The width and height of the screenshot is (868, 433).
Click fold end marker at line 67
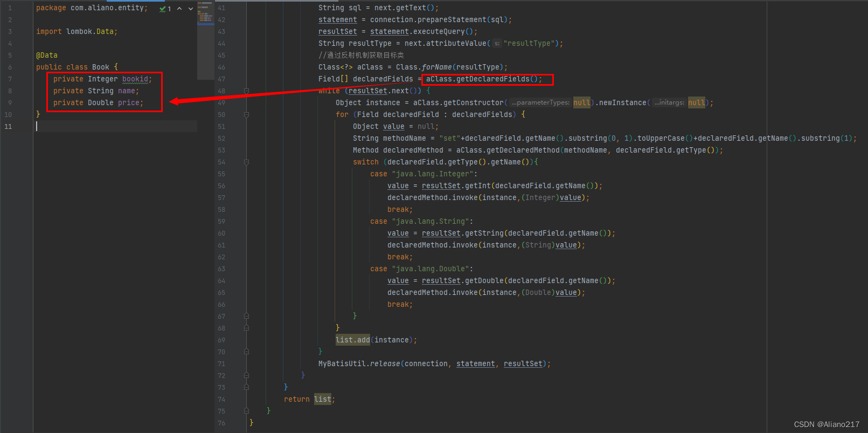click(246, 316)
